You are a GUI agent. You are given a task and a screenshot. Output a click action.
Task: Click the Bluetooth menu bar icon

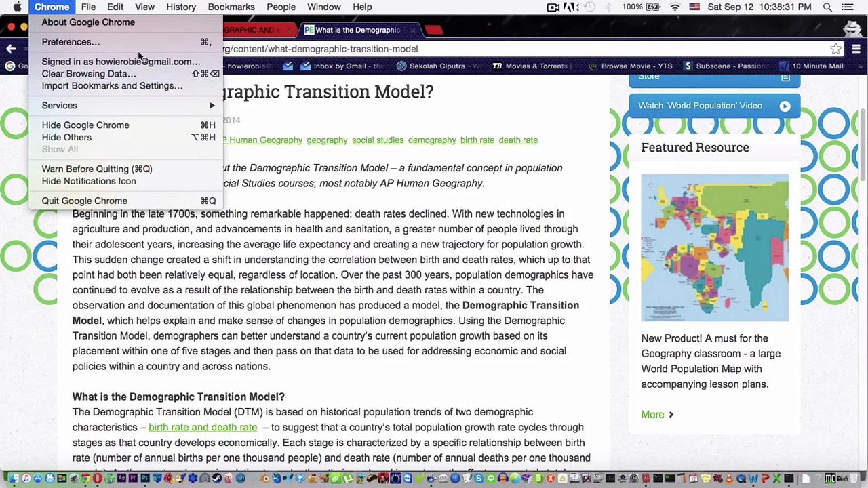[x=608, y=7]
